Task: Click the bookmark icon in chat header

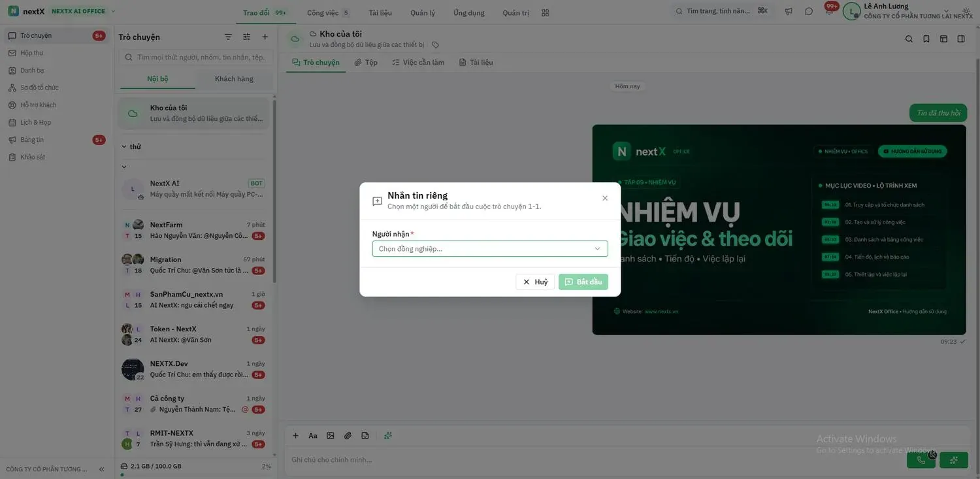Action: point(926,39)
